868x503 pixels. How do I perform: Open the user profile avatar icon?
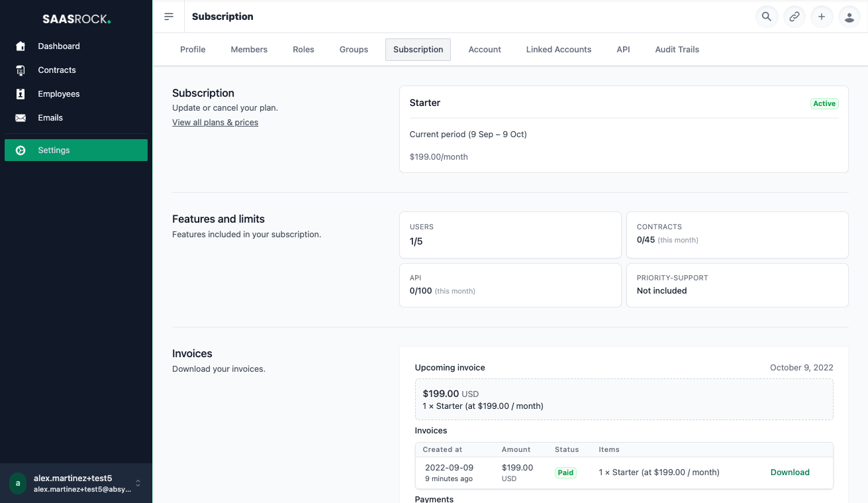click(849, 17)
